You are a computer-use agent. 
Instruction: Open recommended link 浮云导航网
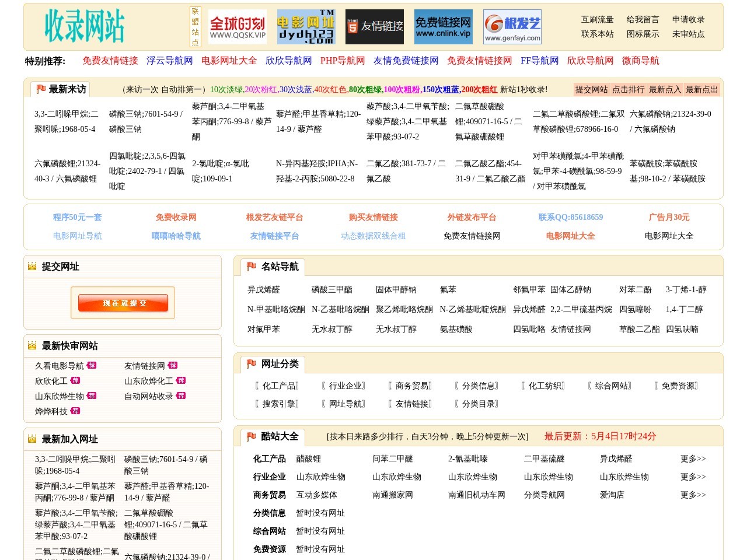click(x=170, y=61)
